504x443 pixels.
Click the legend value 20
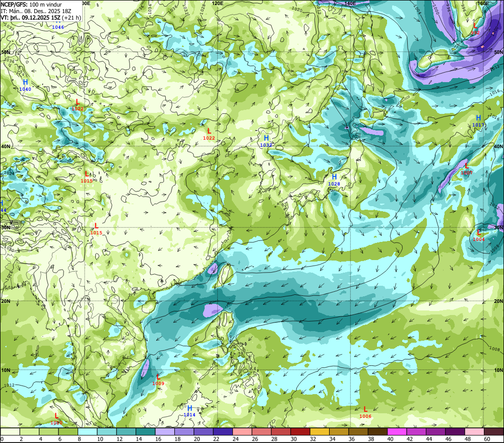(197, 439)
